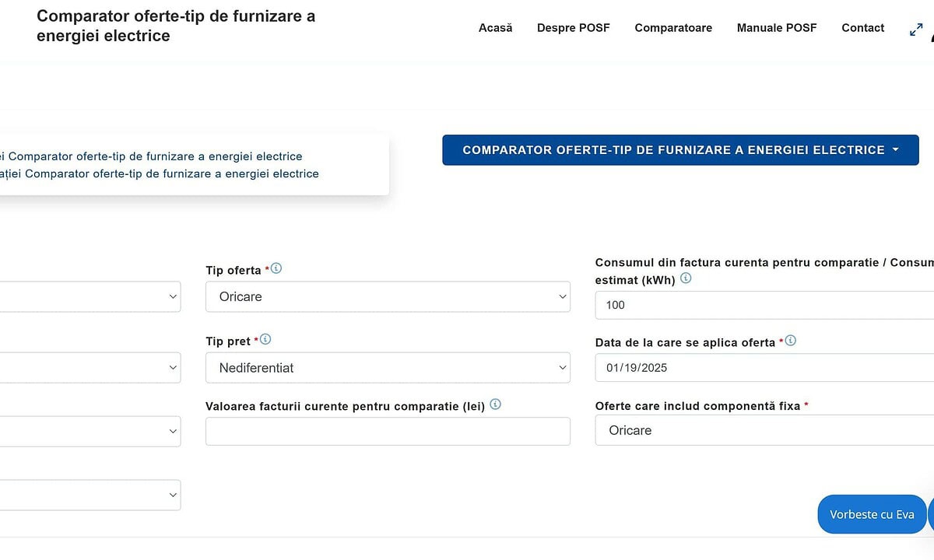Open Oferte care includ componentă fixa dropdown
Viewport: 934px width, 560px height.
click(x=763, y=430)
